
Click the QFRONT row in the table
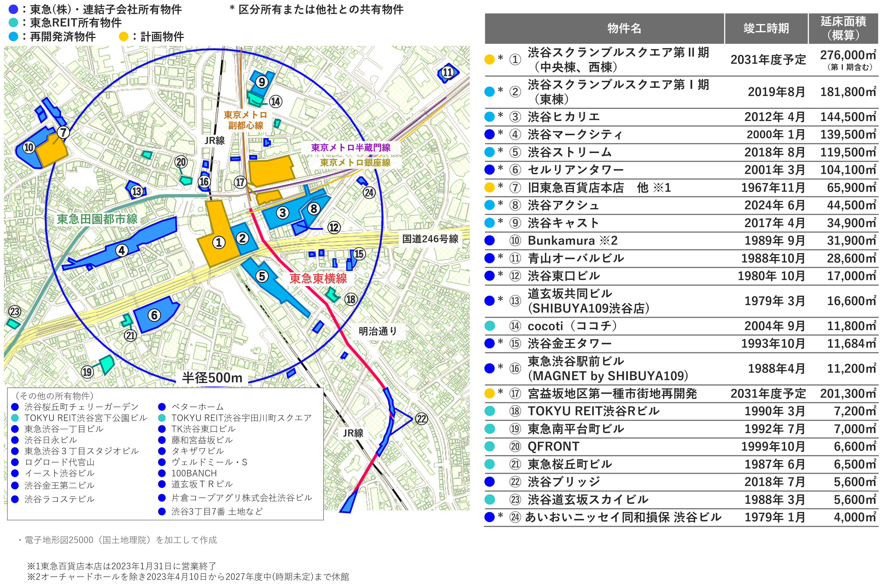click(x=554, y=446)
